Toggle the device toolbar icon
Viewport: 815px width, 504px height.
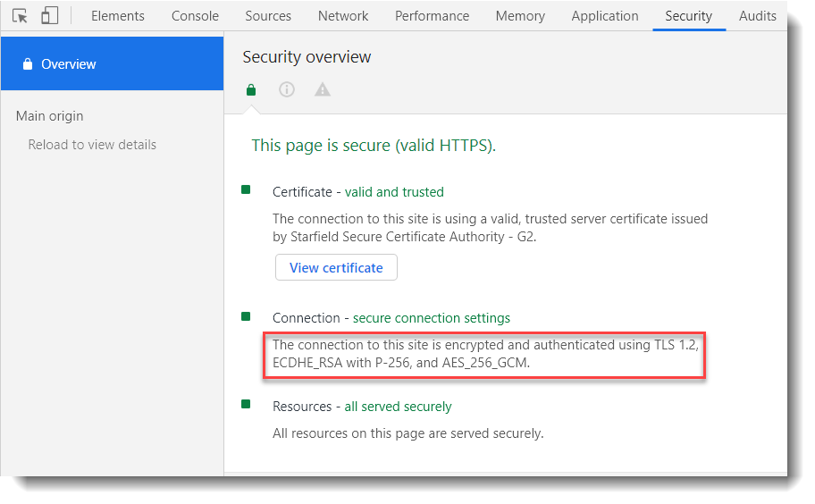tap(49, 16)
